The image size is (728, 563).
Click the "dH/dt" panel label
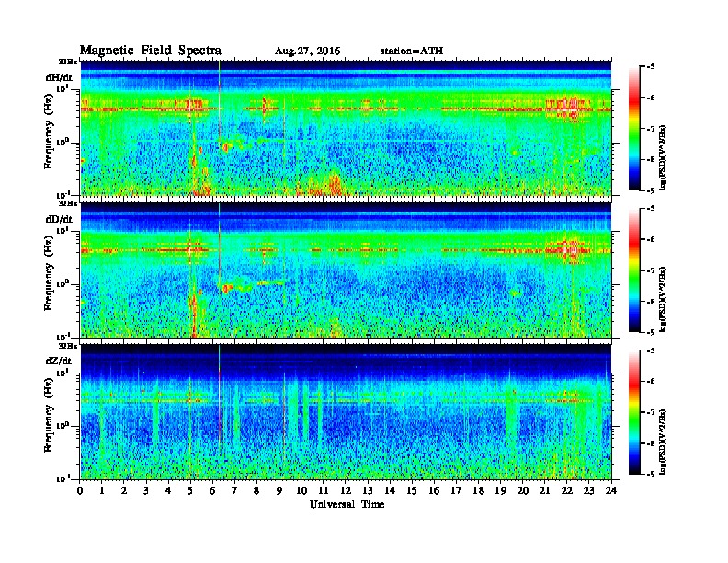[x=60, y=77]
